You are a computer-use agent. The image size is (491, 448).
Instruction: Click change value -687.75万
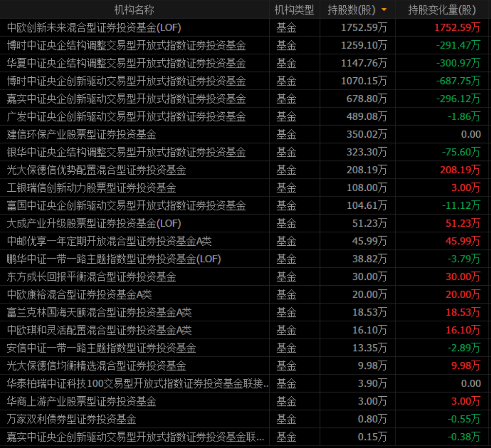click(458, 81)
